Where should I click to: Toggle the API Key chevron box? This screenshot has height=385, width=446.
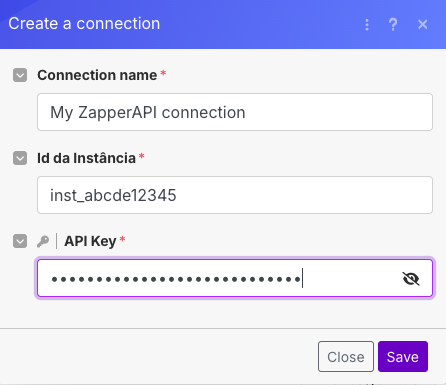[x=20, y=241]
